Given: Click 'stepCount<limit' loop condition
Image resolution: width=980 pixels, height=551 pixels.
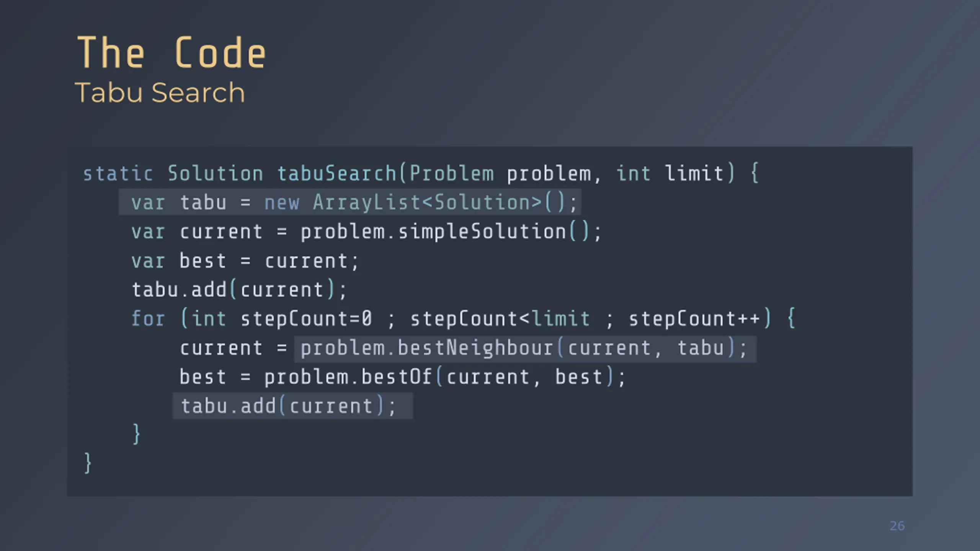Looking at the screenshot, I should [500, 319].
